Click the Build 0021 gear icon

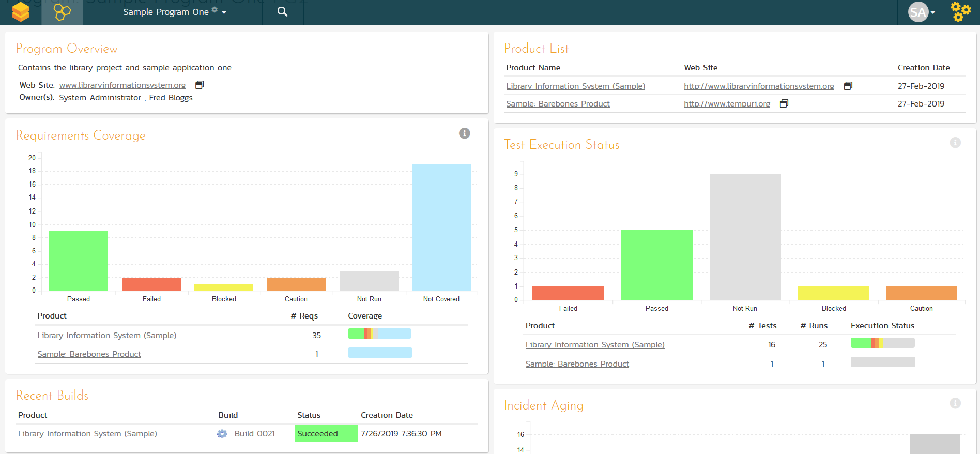pos(222,434)
